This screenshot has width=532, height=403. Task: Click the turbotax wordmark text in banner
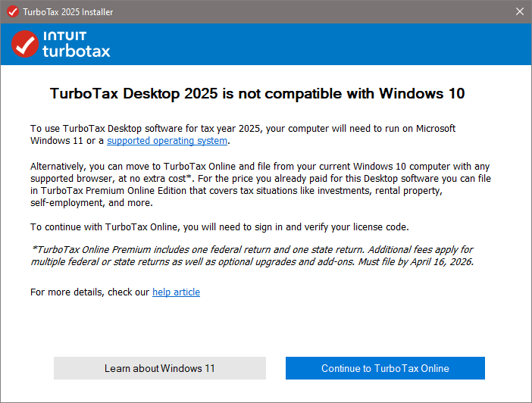[76, 51]
